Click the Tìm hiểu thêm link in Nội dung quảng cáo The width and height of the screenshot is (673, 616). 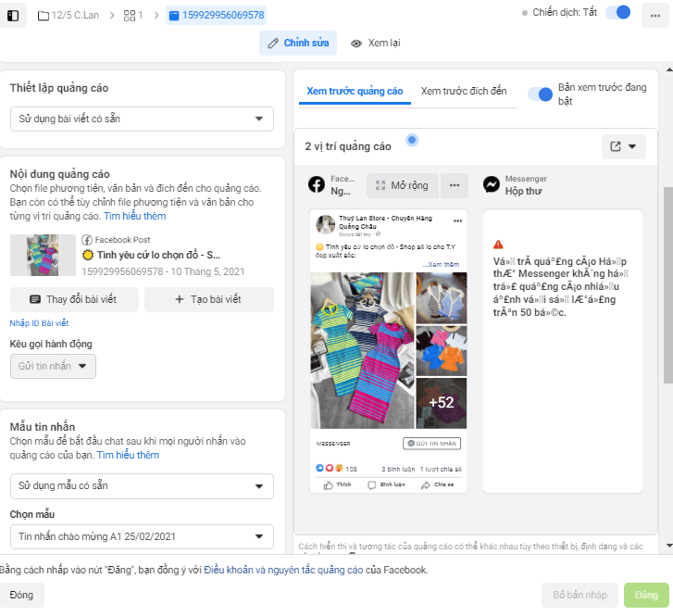tap(134, 216)
